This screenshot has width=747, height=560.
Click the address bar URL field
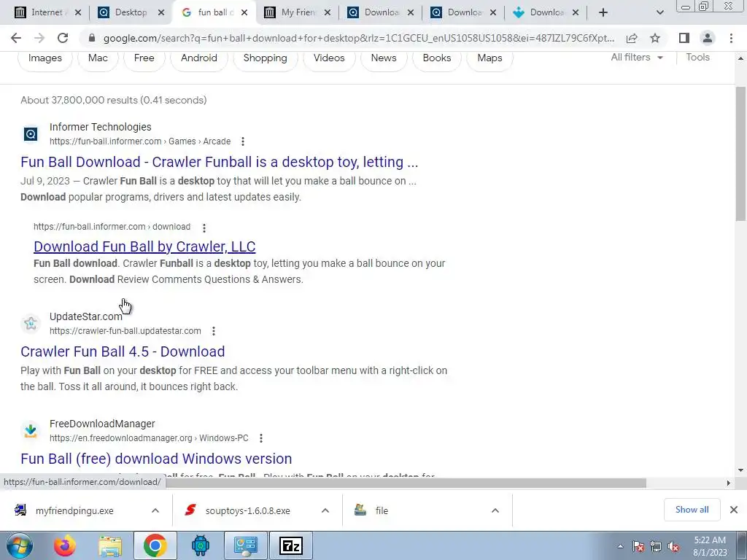point(357,38)
